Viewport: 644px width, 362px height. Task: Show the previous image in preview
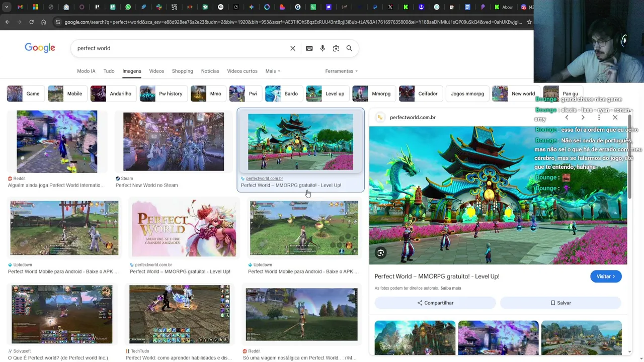[567, 118]
